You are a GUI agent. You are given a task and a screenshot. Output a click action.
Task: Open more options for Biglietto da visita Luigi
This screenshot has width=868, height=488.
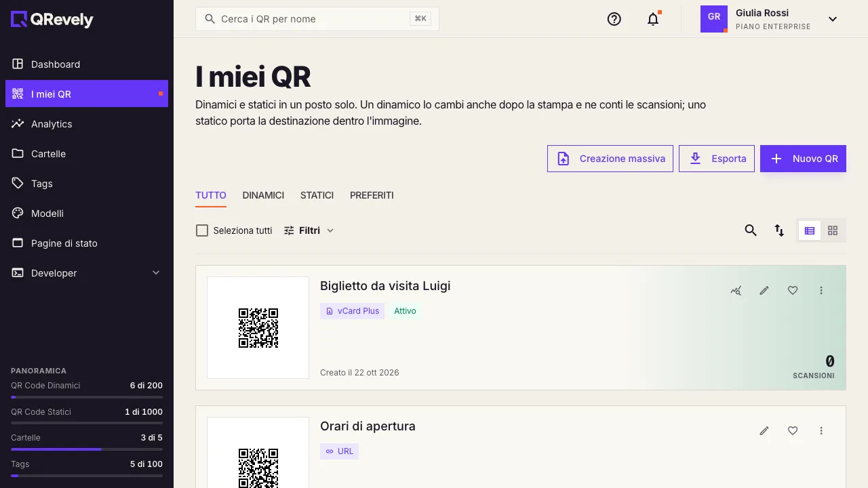pos(821,290)
